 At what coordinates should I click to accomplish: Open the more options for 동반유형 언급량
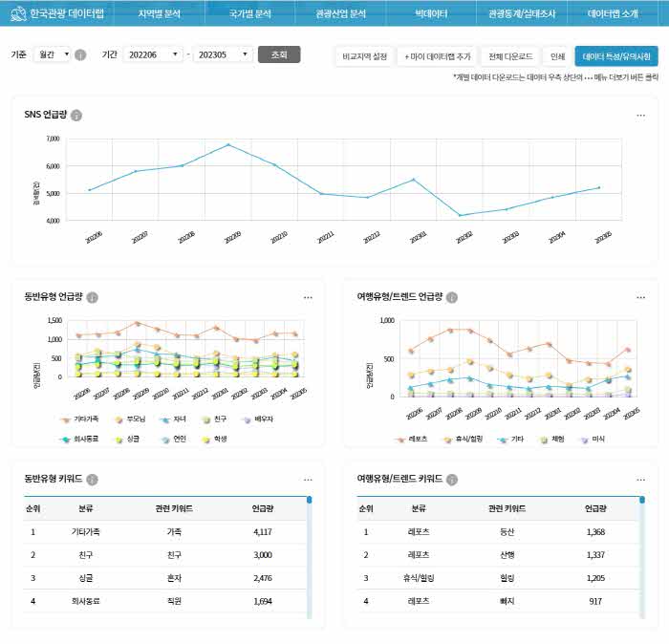[x=308, y=298]
